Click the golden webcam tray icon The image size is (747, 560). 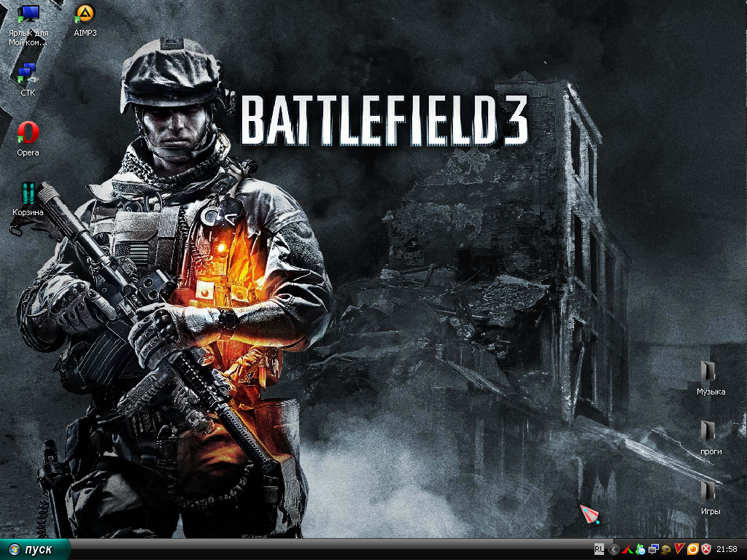coord(666,550)
